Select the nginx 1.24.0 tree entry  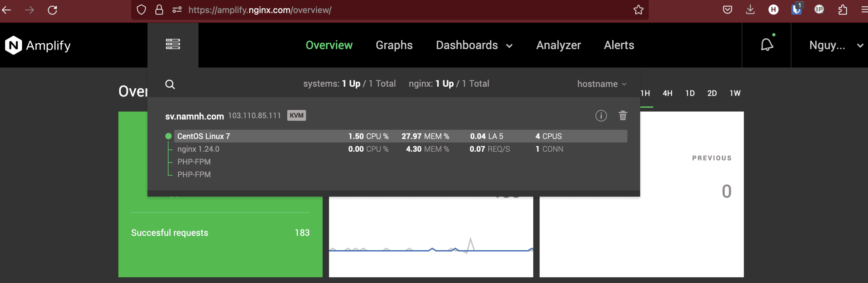(x=198, y=149)
